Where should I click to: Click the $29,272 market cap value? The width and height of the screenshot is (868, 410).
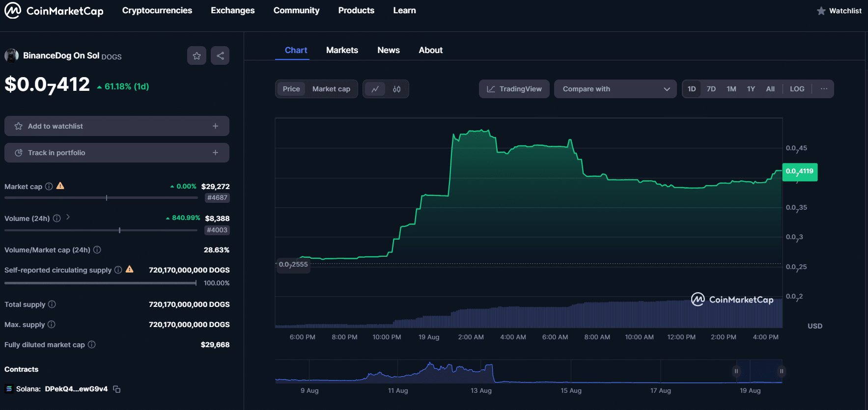coord(215,187)
